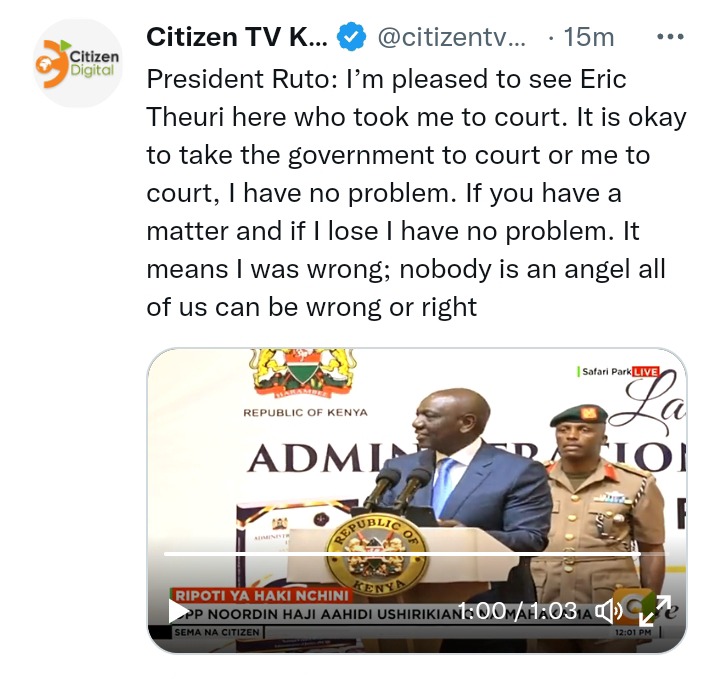Screen dimensions: 720x679
Task: Click the tweet text about Eric Theuri
Action: [416, 193]
